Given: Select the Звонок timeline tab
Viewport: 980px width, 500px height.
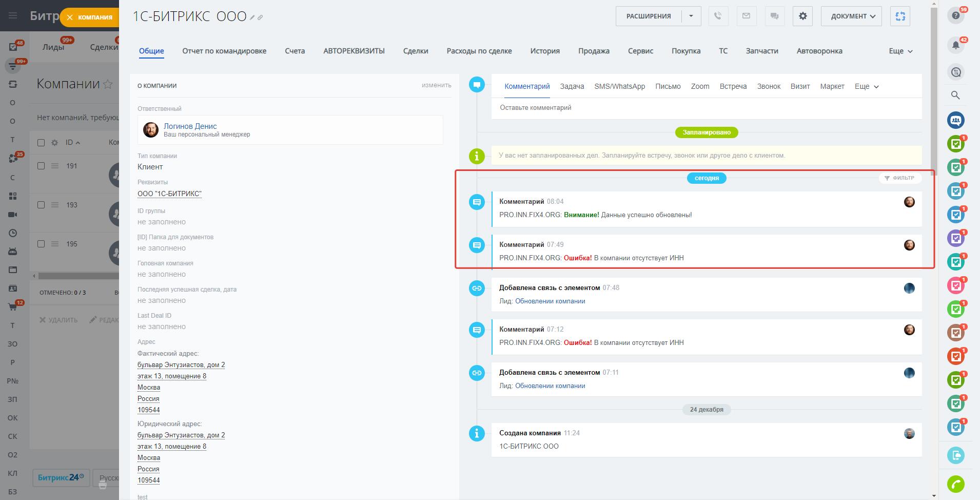Looking at the screenshot, I should tap(769, 86).
